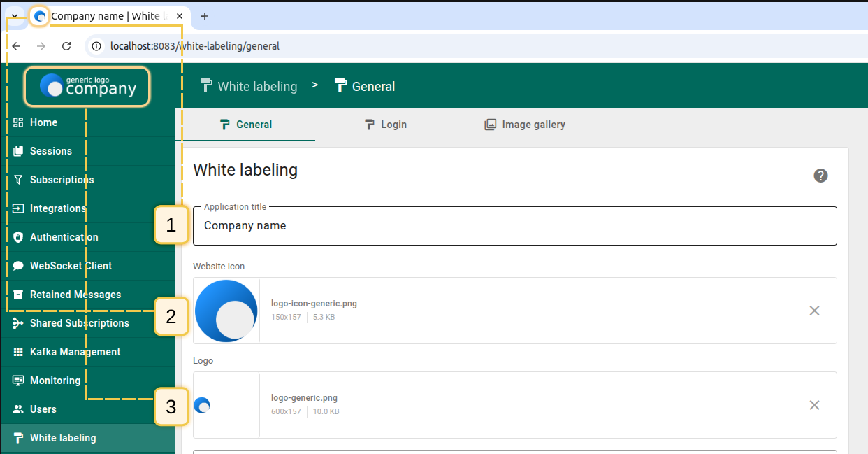Reload the page with browser refresh button
Image resolution: width=868 pixels, height=454 pixels.
(66, 46)
